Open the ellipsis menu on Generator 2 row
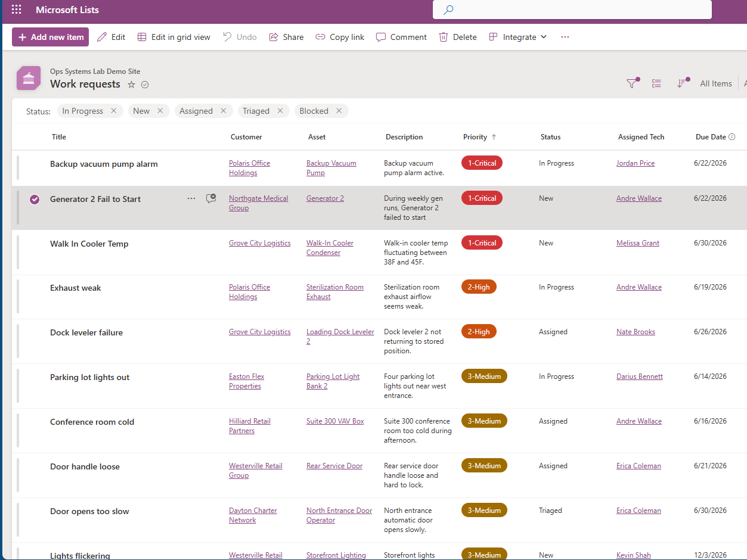Viewport: 747px width, 560px height. click(191, 199)
